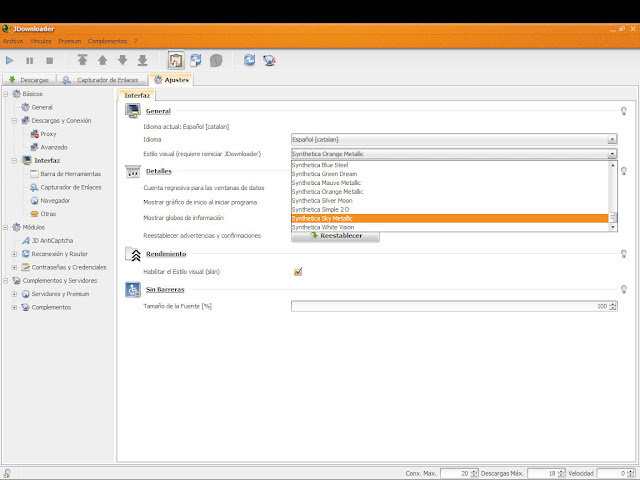This screenshot has width=640, height=480.
Task: Open the Idioma language dropdown
Action: click(454, 140)
